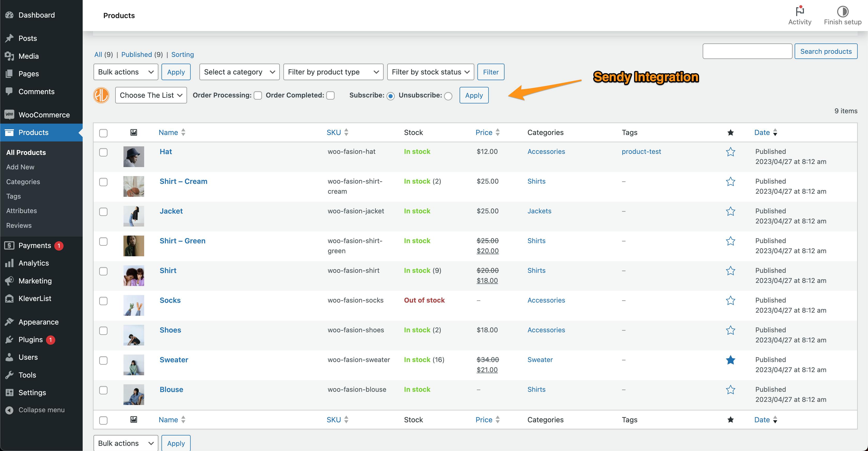Image resolution: width=868 pixels, height=451 pixels.
Task: Click the image column header icon
Action: tap(134, 132)
